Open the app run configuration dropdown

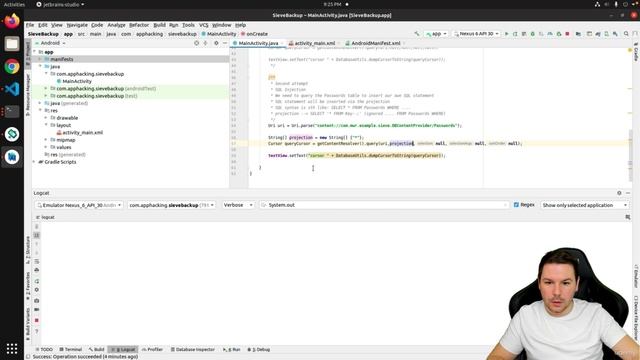coord(436,34)
